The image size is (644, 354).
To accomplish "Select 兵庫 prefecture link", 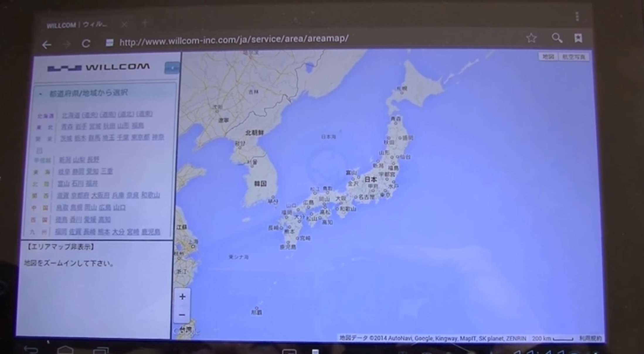I will pyautogui.click(x=118, y=195).
